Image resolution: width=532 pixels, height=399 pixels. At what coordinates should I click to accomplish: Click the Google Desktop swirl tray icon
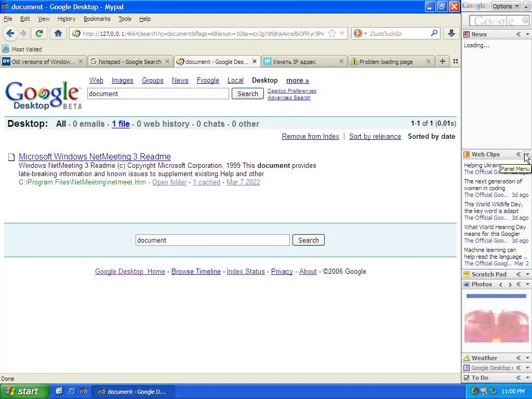(x=475, y=391)
